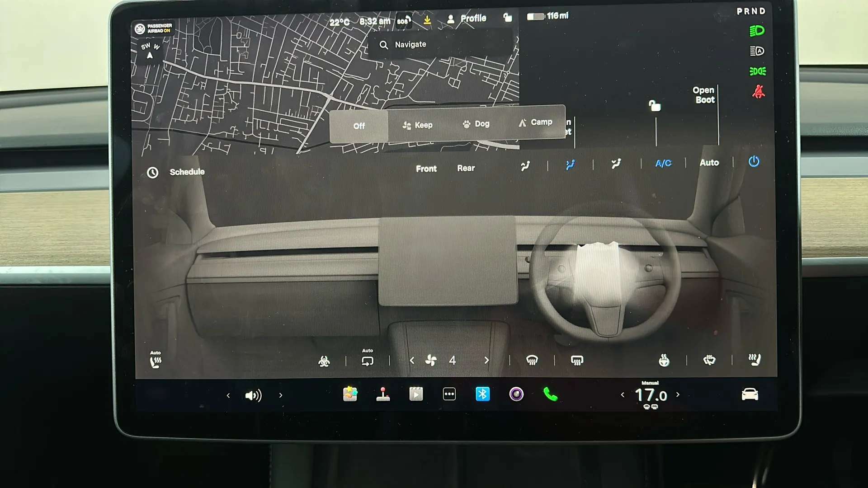Tap the 8:32 am clock
868x488 pixels.
pyautogui.click(x=375, y=21)
